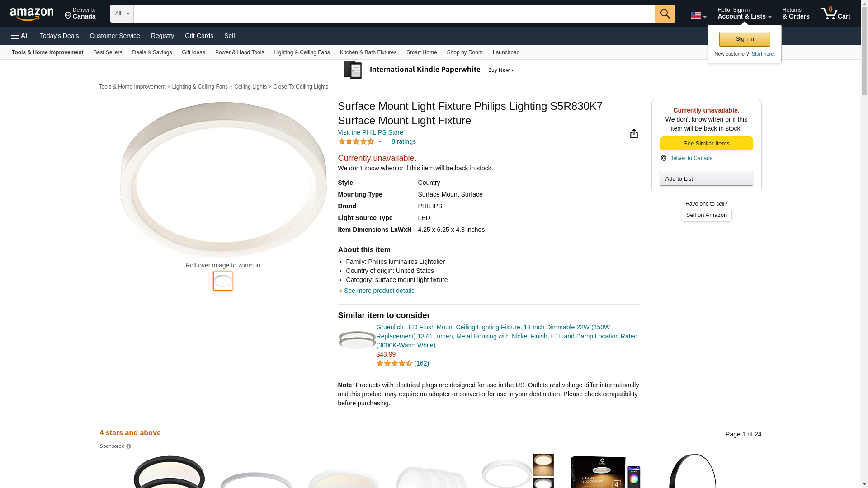Viewport: 868px width, 488px height.
Task: Open the All hamburger menu
Action: (x=20, y=36)
